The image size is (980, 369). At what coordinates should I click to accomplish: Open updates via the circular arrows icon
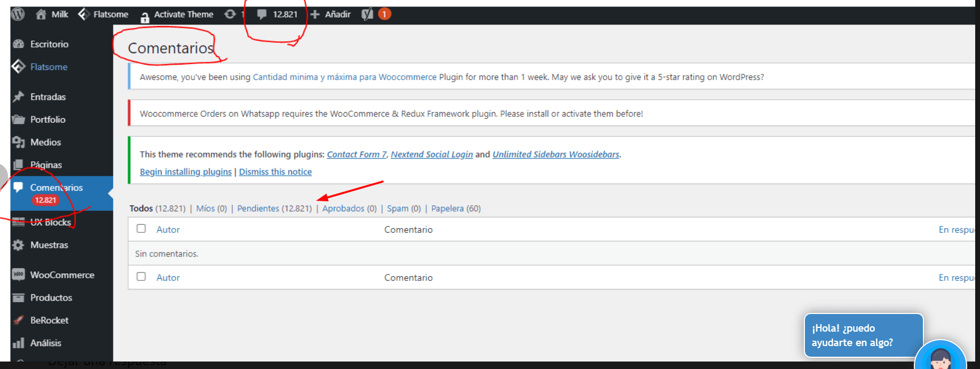pyautogui.click(x=230, y=14)
